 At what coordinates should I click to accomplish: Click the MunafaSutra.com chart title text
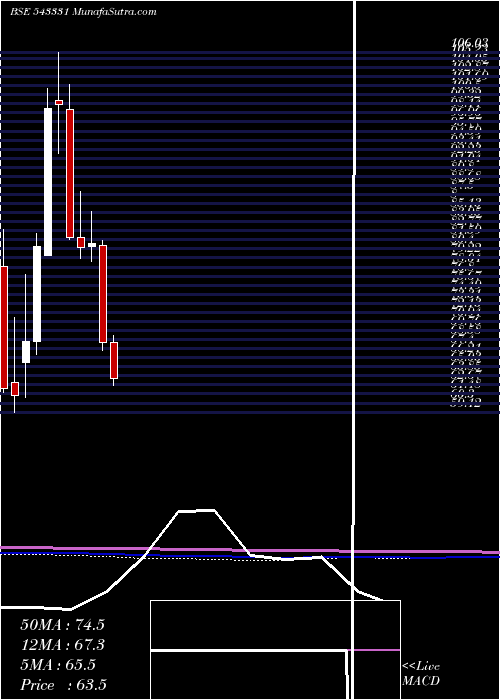point(83,12)
